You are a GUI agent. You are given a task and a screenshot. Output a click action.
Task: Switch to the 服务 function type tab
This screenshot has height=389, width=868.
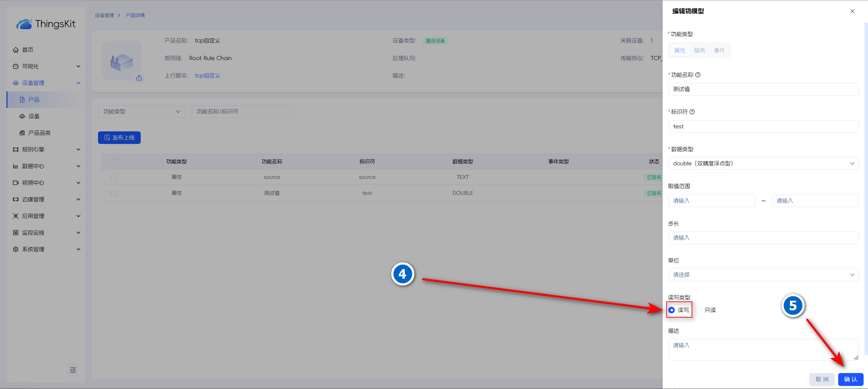(699, 50)
